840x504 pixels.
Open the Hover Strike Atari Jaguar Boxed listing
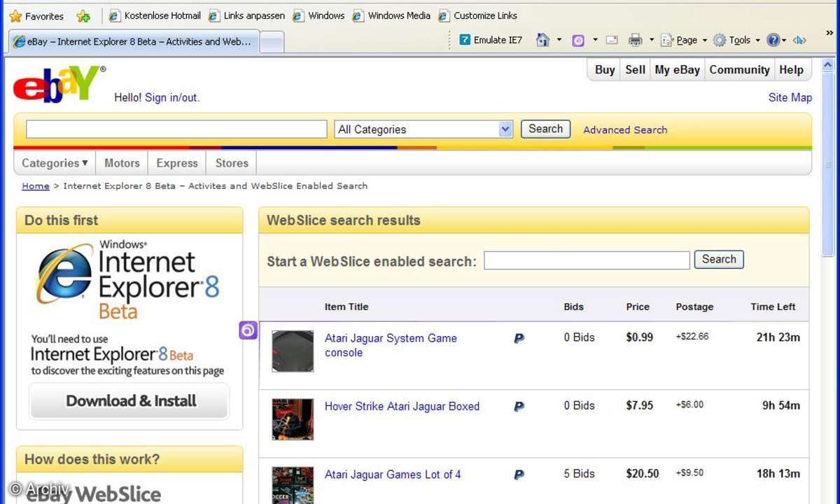pos(402,406)
